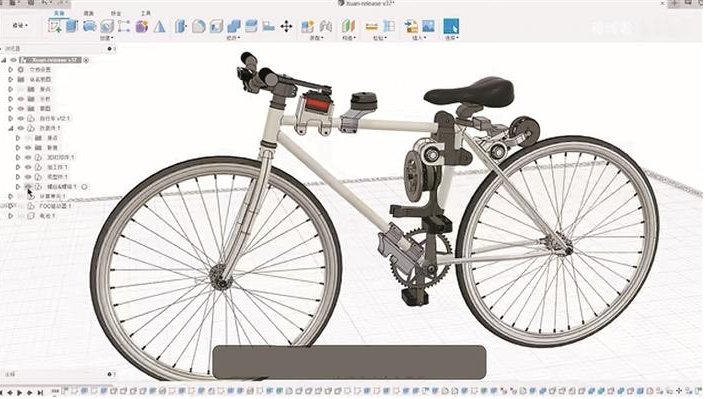The height and width of the screenshot is (399, 705).
Task: Select the Create Sketch tool icon
Action: tap(55, 26)
